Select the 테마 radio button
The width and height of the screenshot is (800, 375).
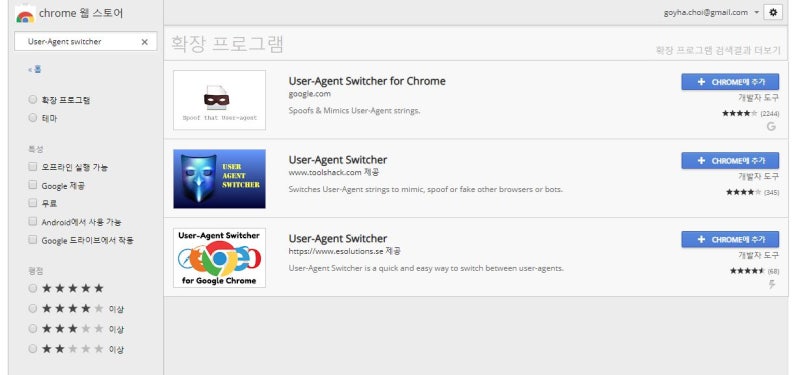(33, 118)
